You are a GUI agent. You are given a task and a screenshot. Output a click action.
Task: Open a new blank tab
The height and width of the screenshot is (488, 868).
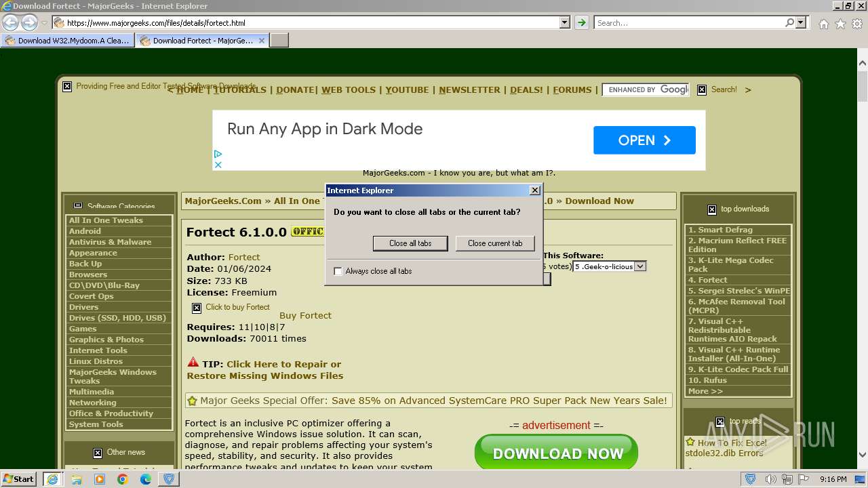[x=279, y=41]
